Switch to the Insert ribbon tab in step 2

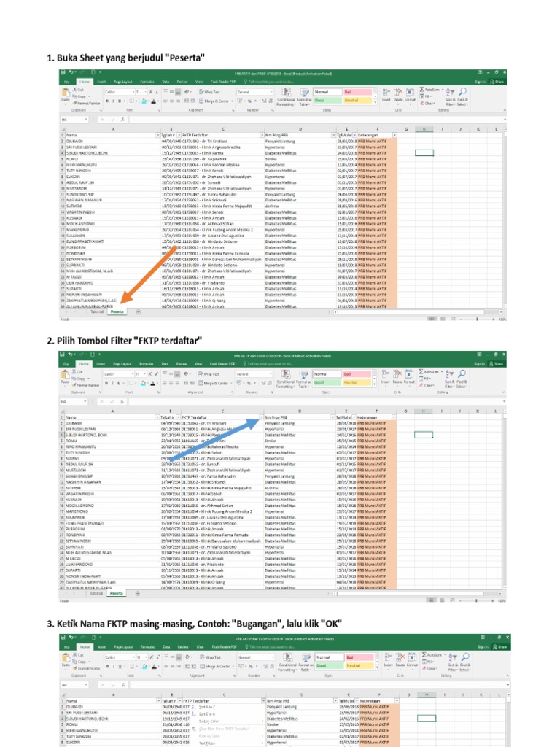click(101, 364)
